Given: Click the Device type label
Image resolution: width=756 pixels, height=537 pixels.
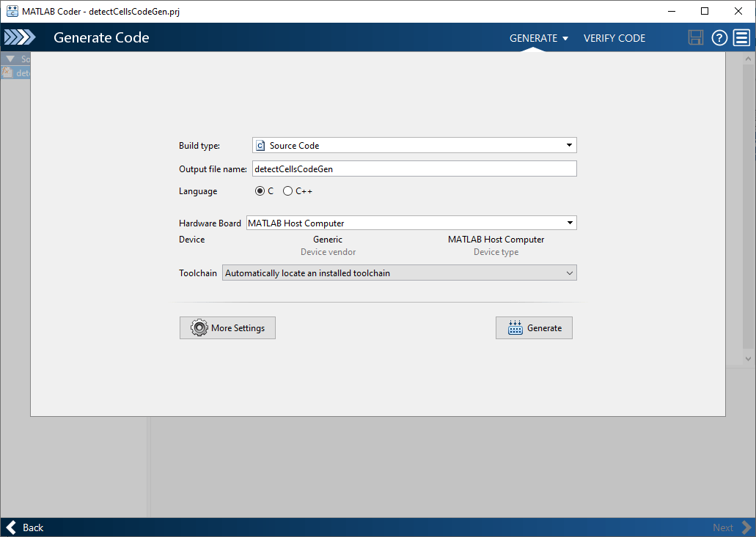Looking at the screenshot, I should pyautogui.click(x=496, y=252).
